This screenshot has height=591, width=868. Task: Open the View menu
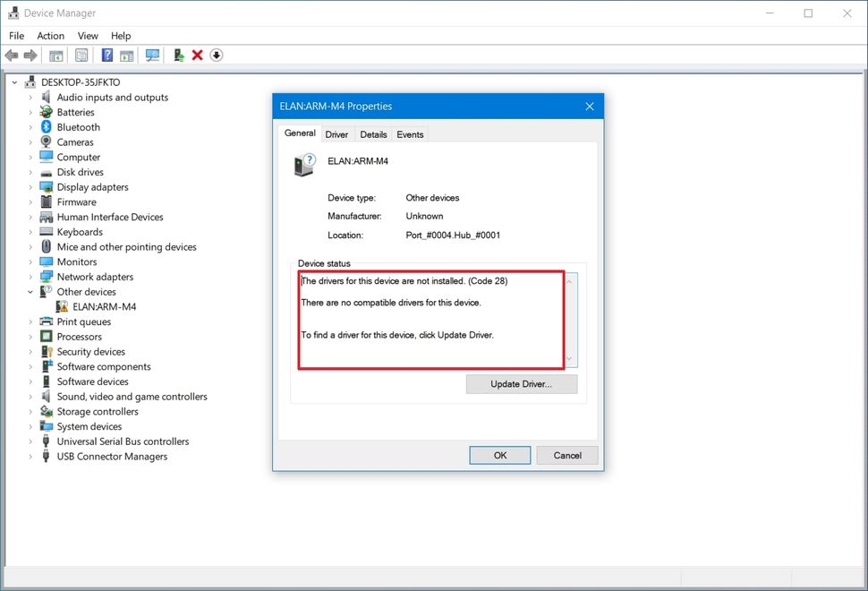click(x=87, y=36)
